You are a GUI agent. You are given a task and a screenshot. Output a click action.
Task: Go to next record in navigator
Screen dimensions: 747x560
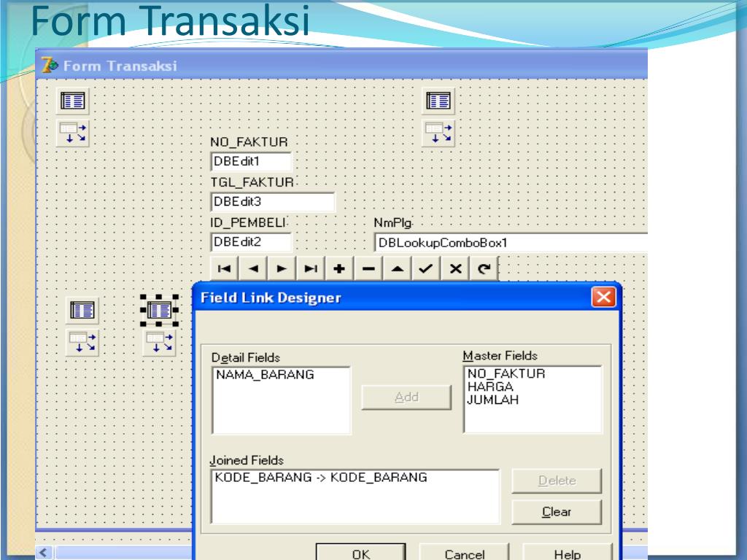tap(282, 269)
